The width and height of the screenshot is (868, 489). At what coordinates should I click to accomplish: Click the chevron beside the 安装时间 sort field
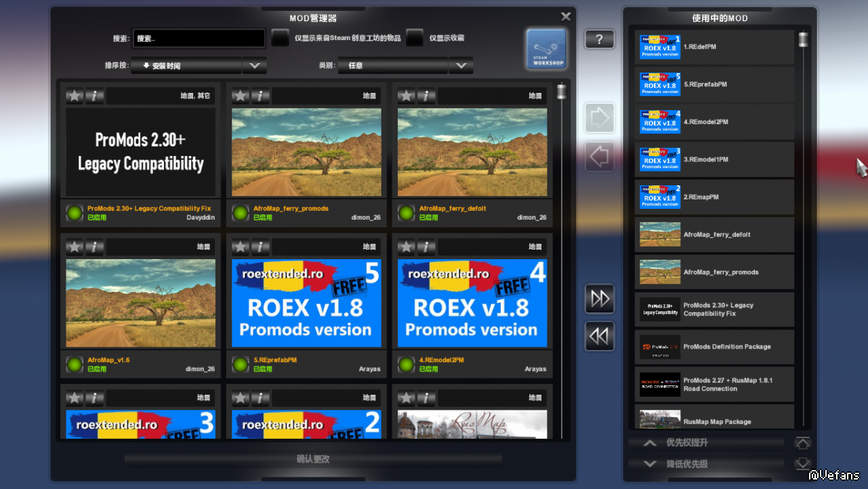(255, 66)
